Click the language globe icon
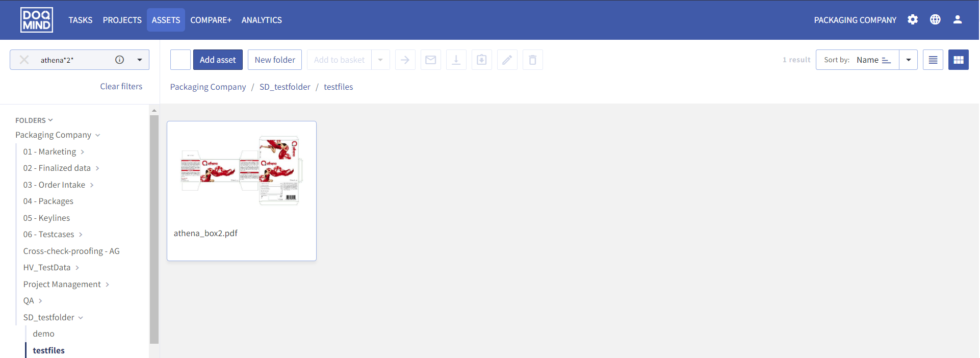 click(935, 19)
